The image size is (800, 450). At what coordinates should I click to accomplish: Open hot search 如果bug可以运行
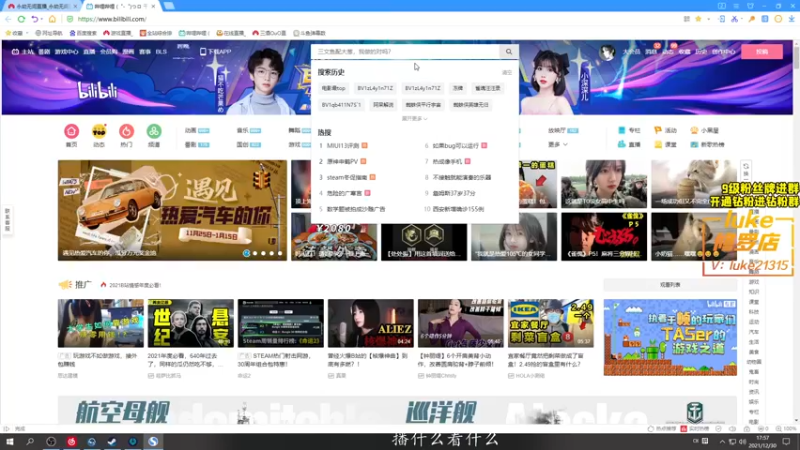pyautogui.click(x=456, y=145)
